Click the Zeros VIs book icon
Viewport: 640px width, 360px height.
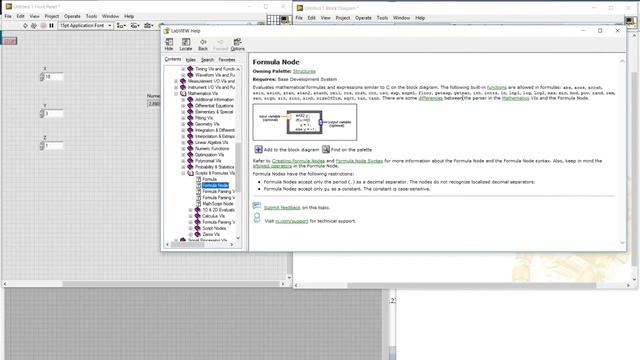tap(198, 234)
